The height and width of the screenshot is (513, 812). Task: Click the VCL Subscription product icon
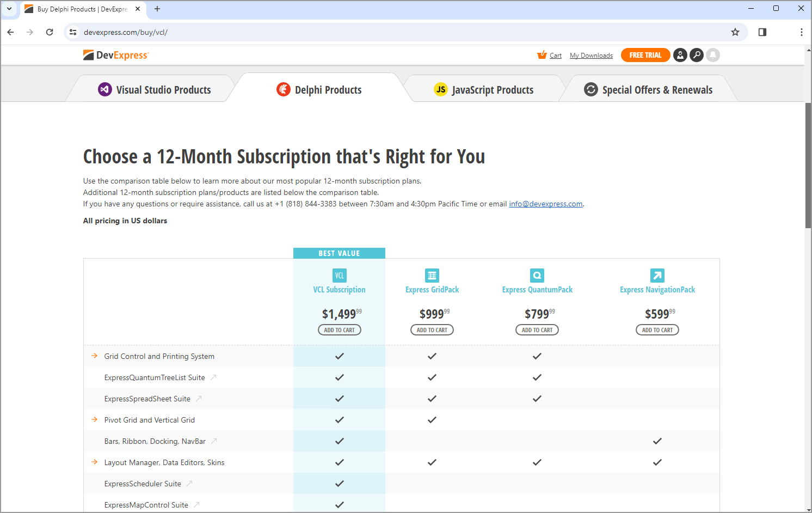tap(339, 276)
